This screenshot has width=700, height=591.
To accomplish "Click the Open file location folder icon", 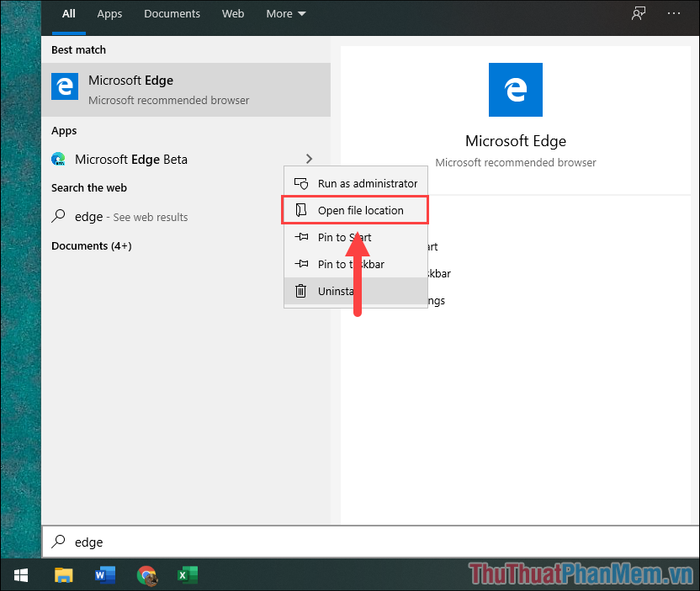I will [301, 210].
